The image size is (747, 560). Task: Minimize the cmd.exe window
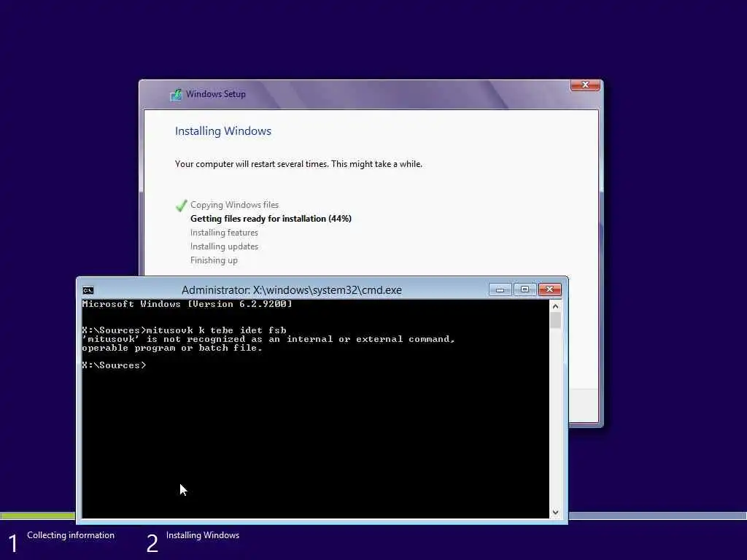(x=500, y=289)
